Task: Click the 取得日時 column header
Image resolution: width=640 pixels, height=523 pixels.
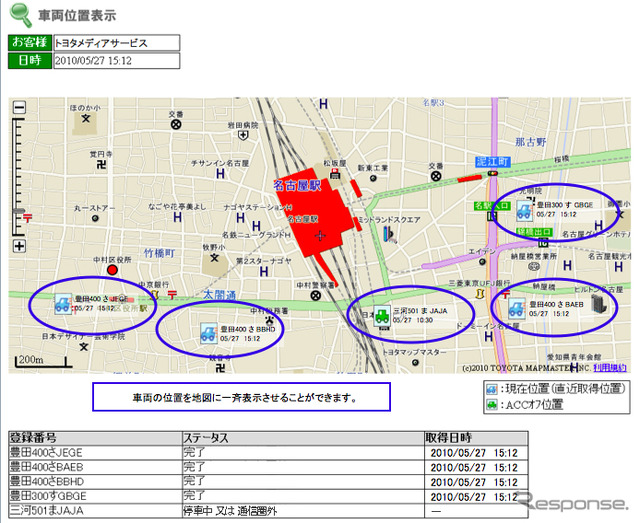Action: click(x=476, y=438)
